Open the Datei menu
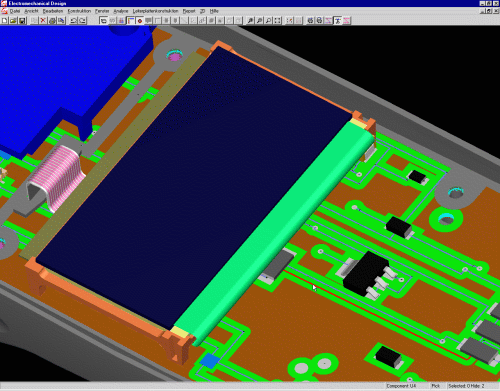 (x=15, y=11)
